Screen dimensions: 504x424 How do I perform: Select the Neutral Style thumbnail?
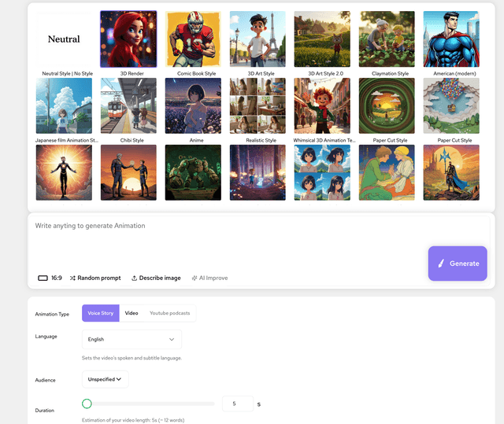click(x=64, y=39)
